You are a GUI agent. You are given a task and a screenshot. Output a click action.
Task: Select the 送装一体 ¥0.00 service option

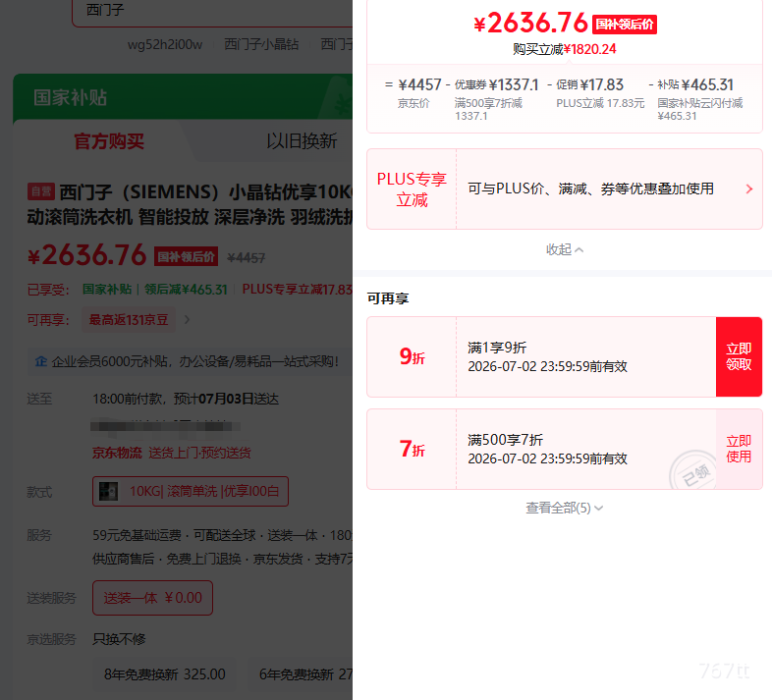coord(152,598)
